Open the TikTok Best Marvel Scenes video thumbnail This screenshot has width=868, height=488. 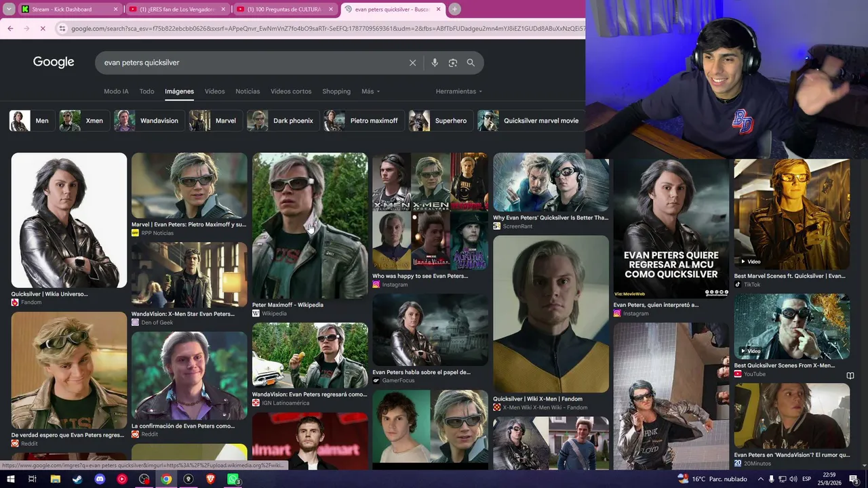pyautogui.click(x=791, y=215)
